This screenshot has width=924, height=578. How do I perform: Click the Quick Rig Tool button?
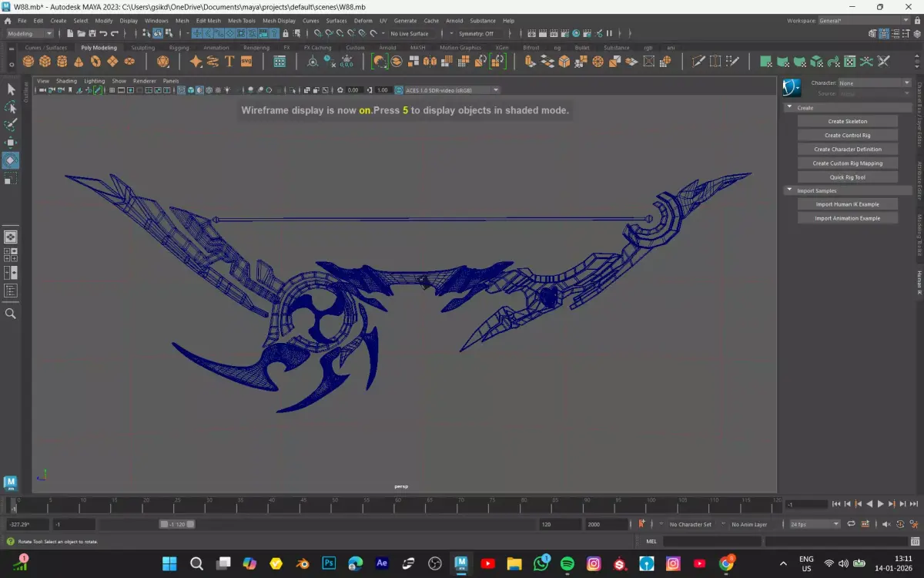pos(847,177)
